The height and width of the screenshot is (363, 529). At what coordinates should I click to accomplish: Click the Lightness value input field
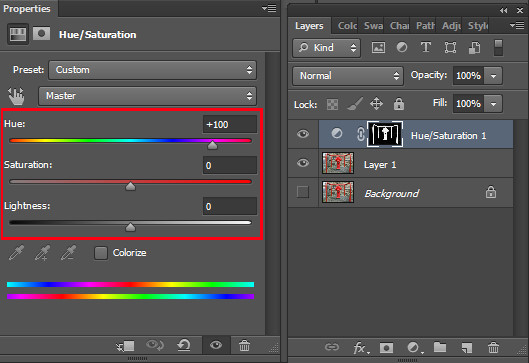point(230,206)
